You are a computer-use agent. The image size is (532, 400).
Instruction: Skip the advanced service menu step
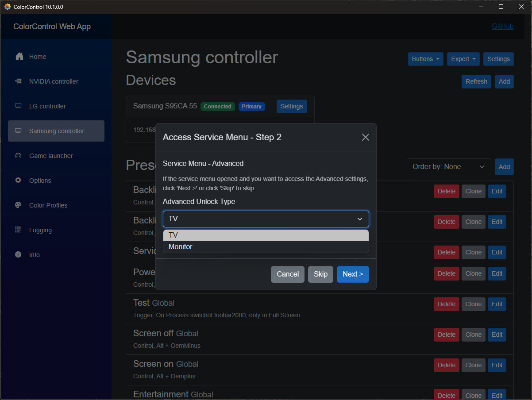(320, 274)
